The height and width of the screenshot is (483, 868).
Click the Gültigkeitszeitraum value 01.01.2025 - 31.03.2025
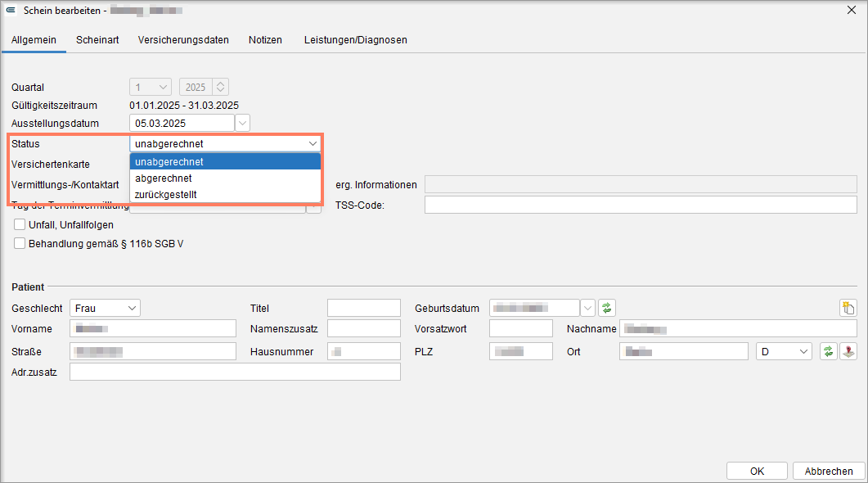pos(184,106)
